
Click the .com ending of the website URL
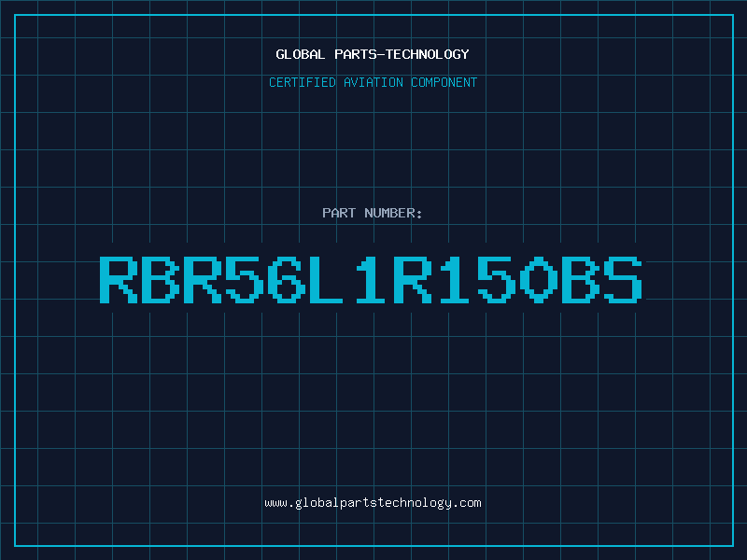tap(467, 503)
